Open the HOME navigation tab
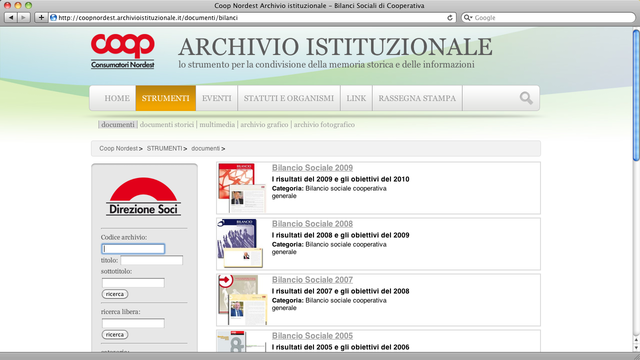This screenshot has width=640, height=360. pyautogui.click(x=117, y=98)
